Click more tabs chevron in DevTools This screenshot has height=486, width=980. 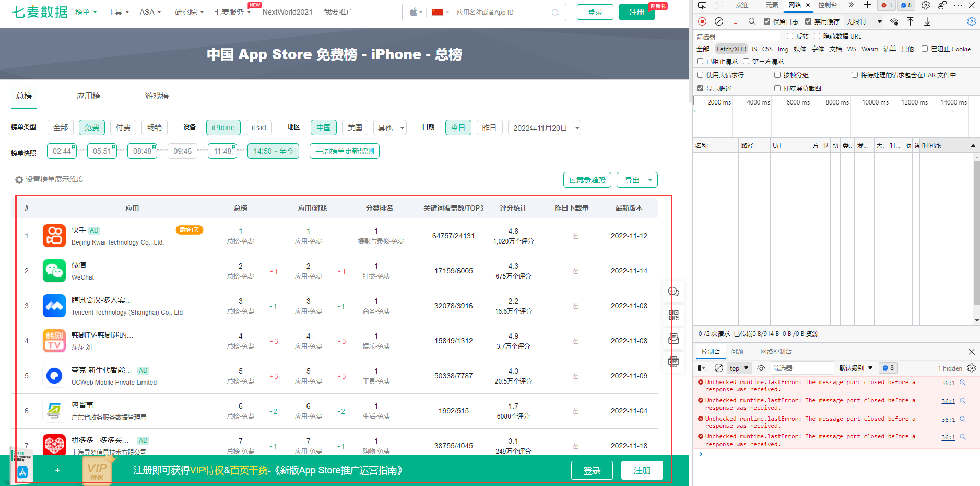click(x=851, y=5)
